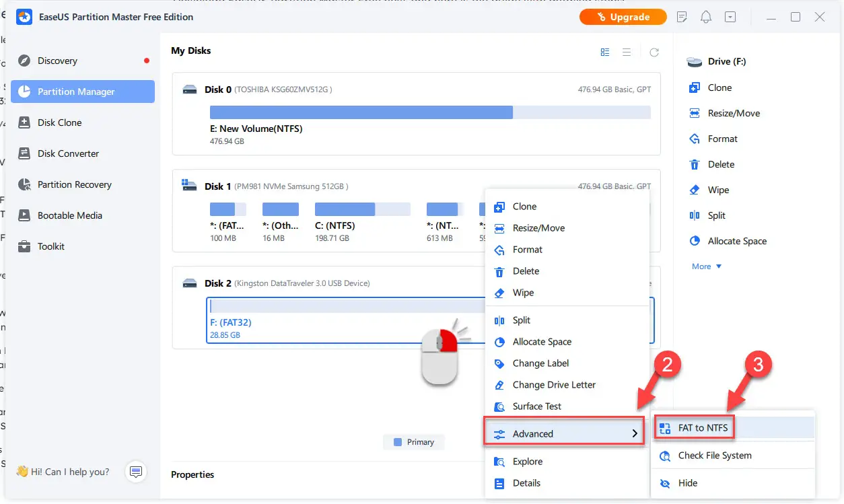Select Clone in the context menu
844x504 pixels.
pyautogui.click(x=567, y=207)
